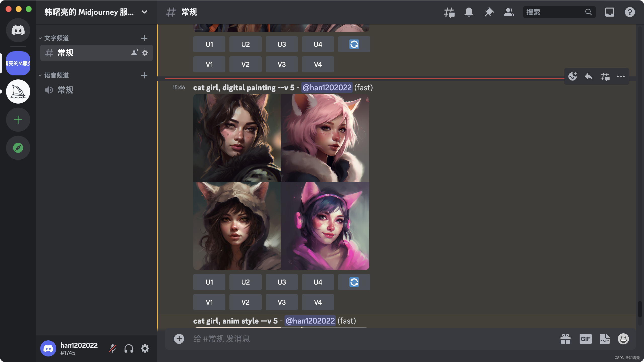This screenshot has height=362, width=644.
Task: Open the server name dropdown menu
Action: [x=144, y=12]
